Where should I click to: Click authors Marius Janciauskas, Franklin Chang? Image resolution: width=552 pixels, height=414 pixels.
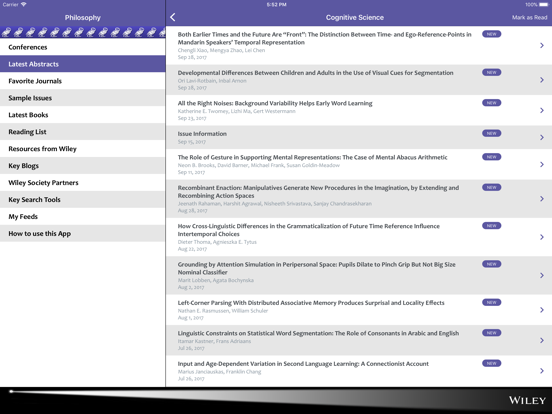click(219, 371)
